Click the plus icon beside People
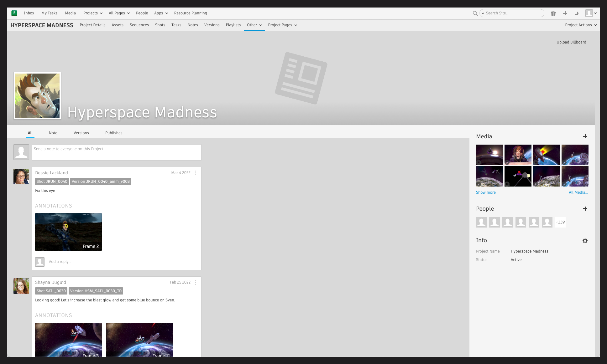This screenshot has width=607, height=364. point(585,209)
